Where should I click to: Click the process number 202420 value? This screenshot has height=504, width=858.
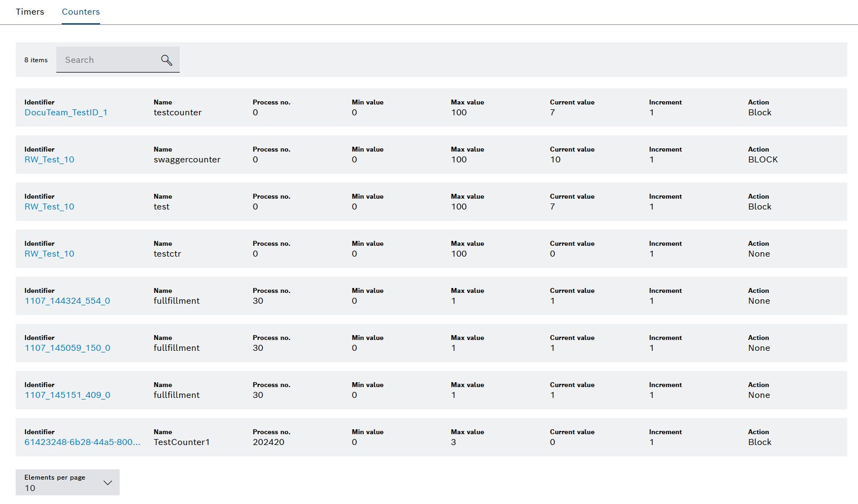point(268,442)
